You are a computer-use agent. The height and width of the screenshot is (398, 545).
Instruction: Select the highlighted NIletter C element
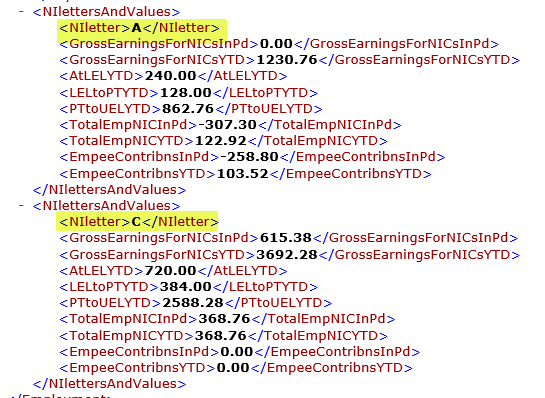tap(139, 222)
